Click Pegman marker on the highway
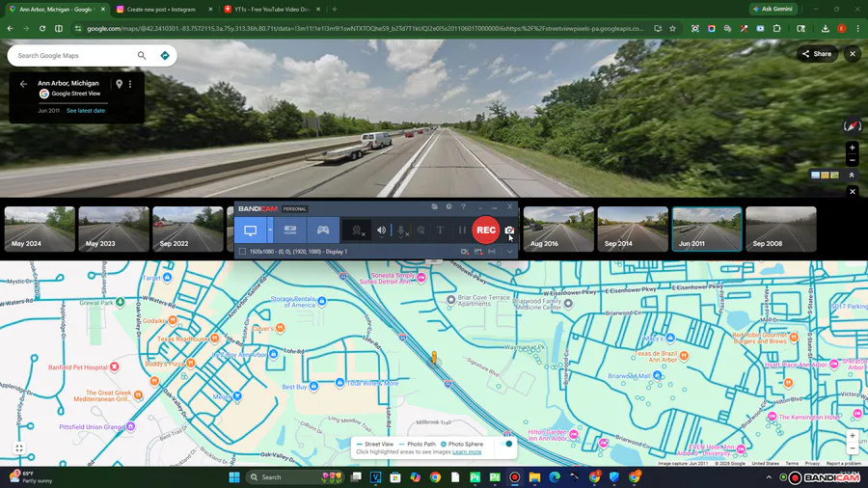 click(434, 357)
